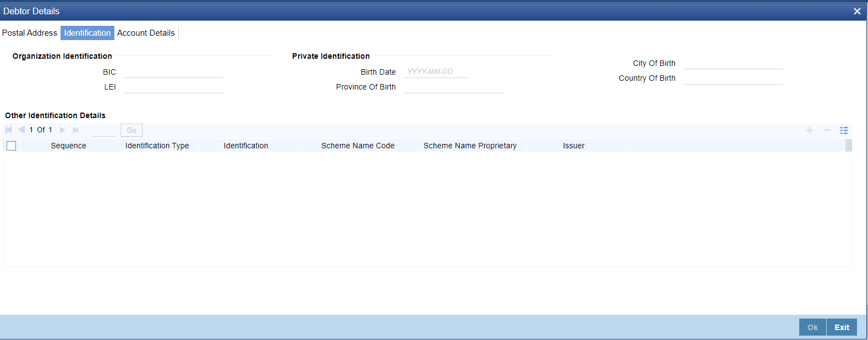Image resolution: width=868 pixels, height=340 pixels.
Task: Add a row with the plus icon
Action: [x=810, y=130]
